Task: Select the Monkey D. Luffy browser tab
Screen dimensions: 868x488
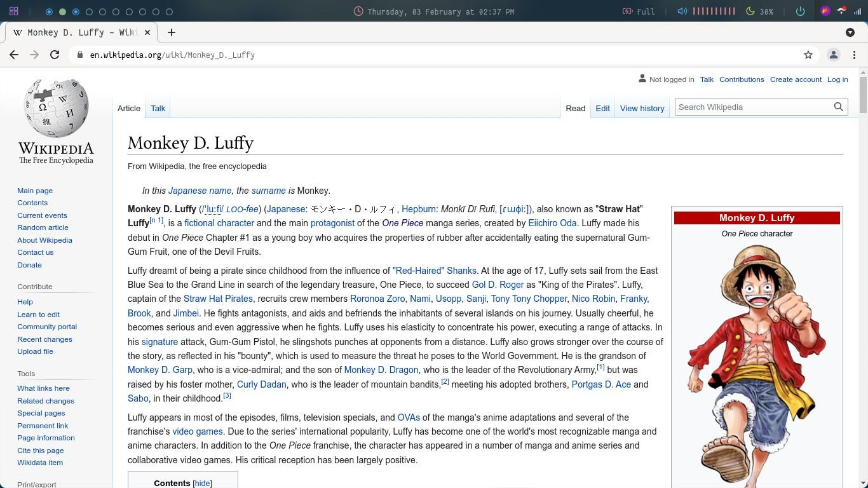Action: pos(81,32)
